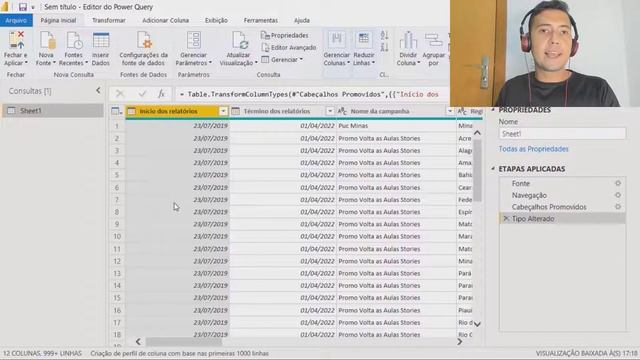Switch to the Exibição tab

pos(216,20)
